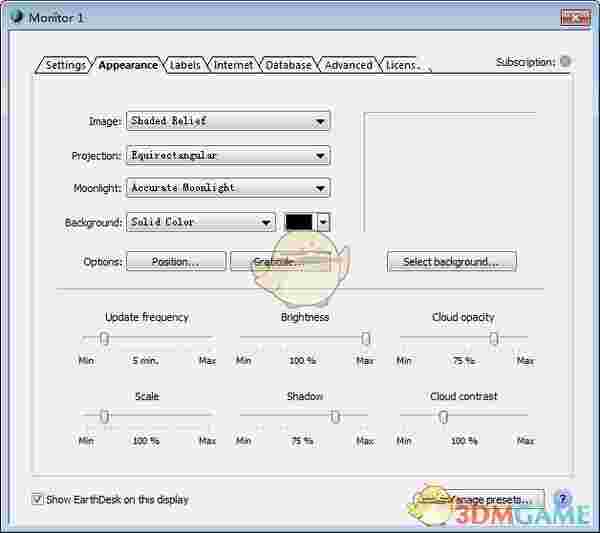This screenshot has width=600, height=533.
Task: Click the Cloud opacity slider thumb
Action: coord(494,339)
